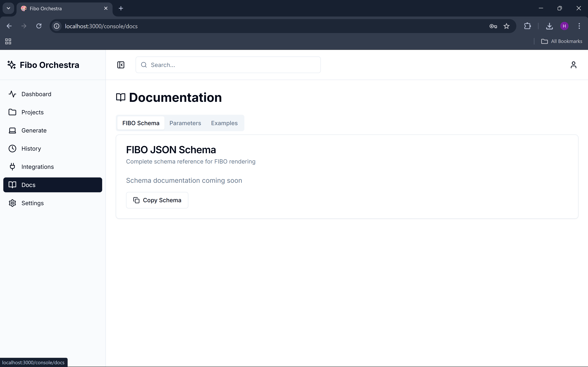Viewport: 588px width, 367px height.
Task: Click the Dashboard activity icon
Action: click(x=12, y=94)
